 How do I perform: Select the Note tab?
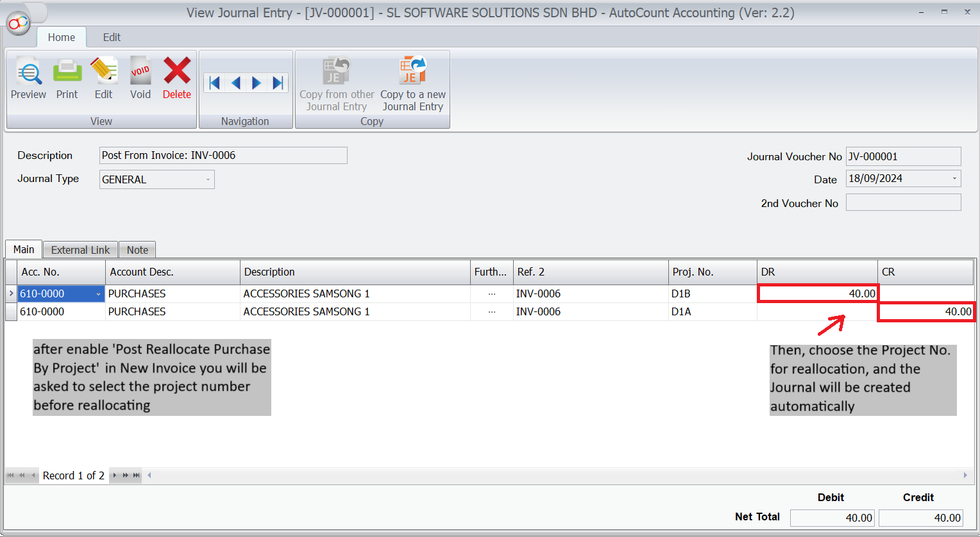tap(137, 250)
